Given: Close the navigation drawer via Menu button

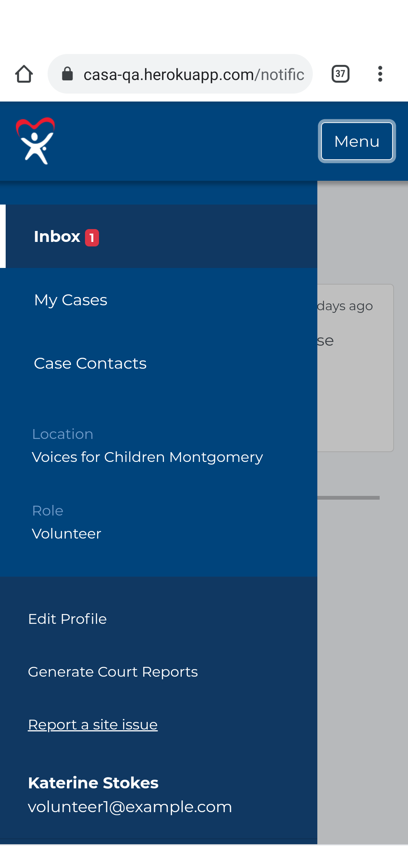Looking at the screenshot, I should pos(356,141).
